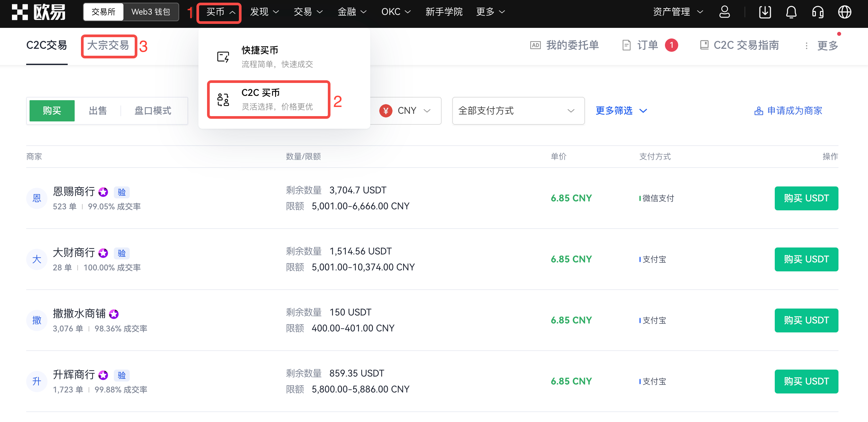868x422 pixels.
Task: Click the yen currency symbol icon
Action: pos(386,111)
